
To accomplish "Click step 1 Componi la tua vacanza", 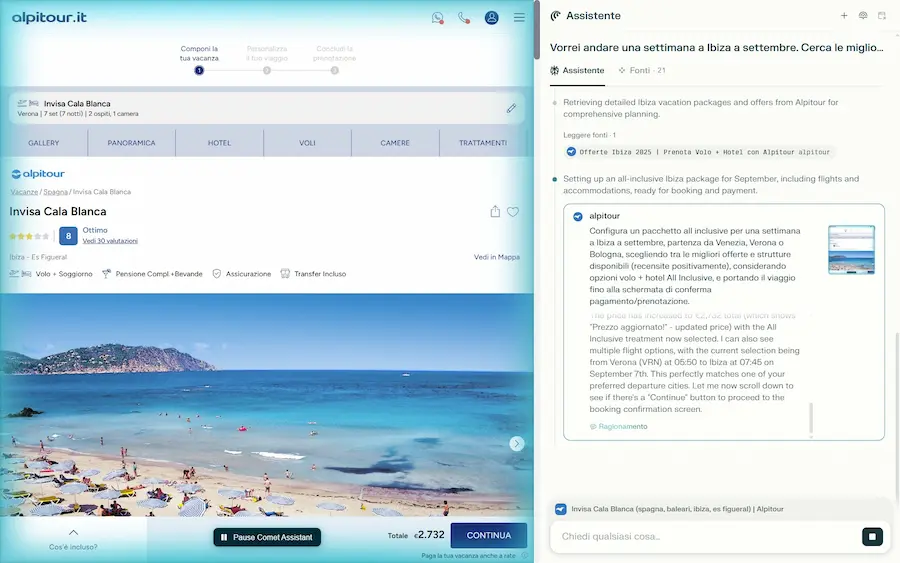I will [x=199, y=60].
